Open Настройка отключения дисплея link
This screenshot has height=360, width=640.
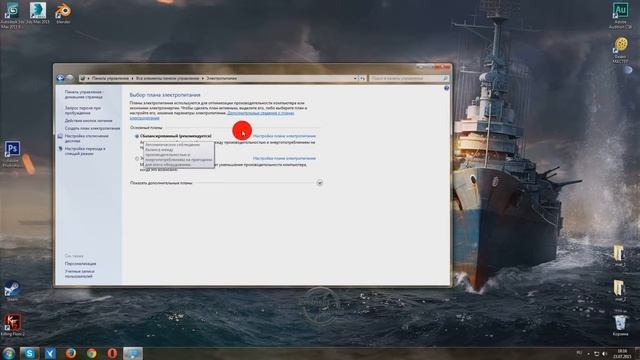point(87,138)
